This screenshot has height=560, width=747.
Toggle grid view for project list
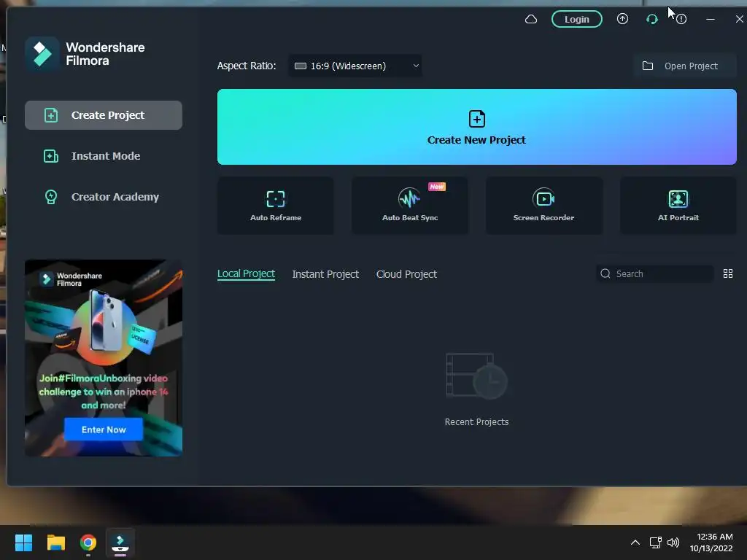[727, 274]
